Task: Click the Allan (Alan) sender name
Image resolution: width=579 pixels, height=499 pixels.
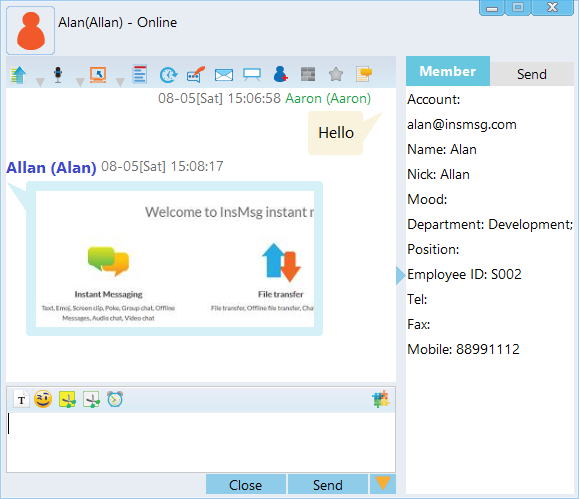Action: (51, 168)
